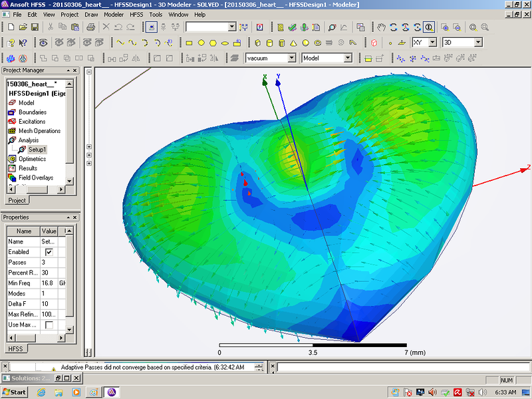Click the Draw line tool icon
This screenshot has height=399, width=532.
[120, 43]
